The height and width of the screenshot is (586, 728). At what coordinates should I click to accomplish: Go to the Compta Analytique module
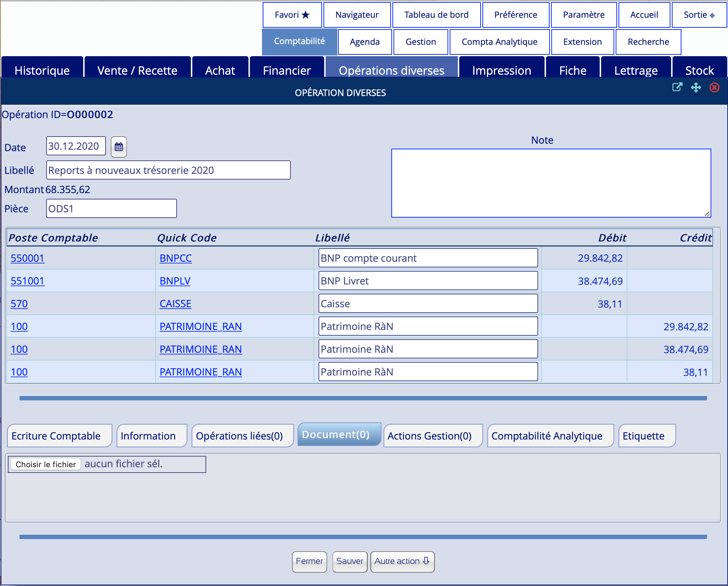(x=499, y=42)
